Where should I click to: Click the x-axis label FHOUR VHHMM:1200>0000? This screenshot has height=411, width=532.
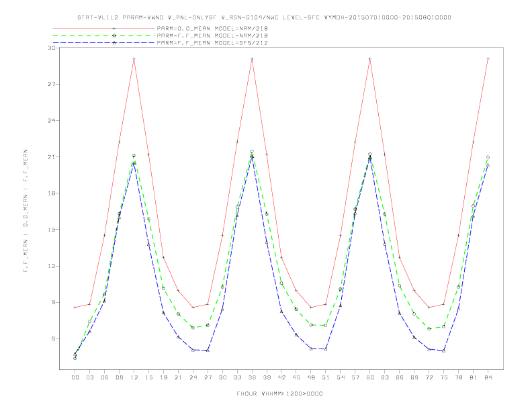click(x=279, y=394)
